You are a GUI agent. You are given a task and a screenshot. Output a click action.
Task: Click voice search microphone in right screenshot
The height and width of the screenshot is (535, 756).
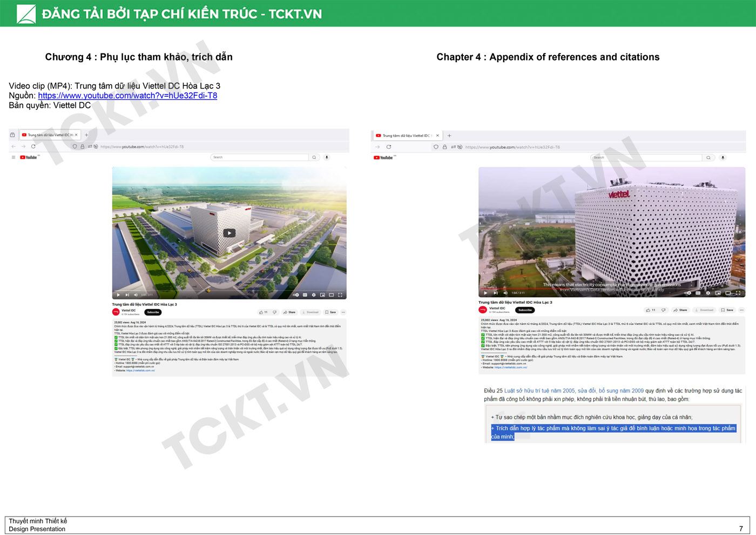point(723,158)
